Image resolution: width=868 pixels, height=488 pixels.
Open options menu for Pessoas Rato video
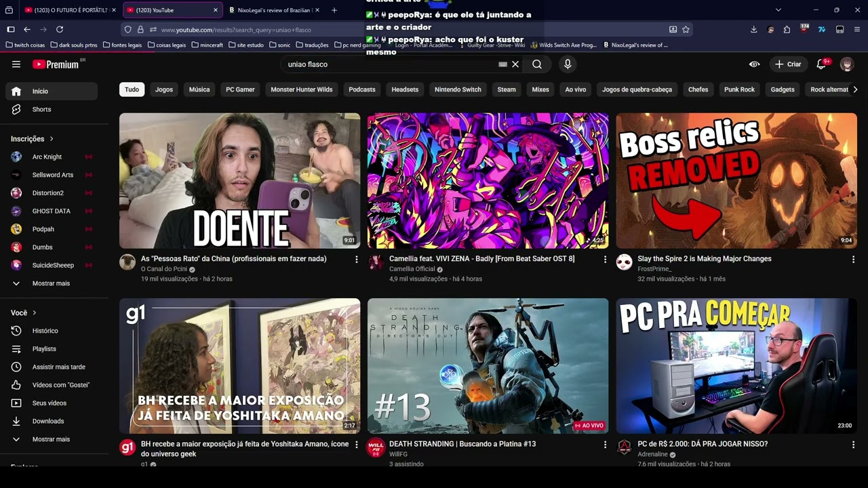tap(357, 260)
